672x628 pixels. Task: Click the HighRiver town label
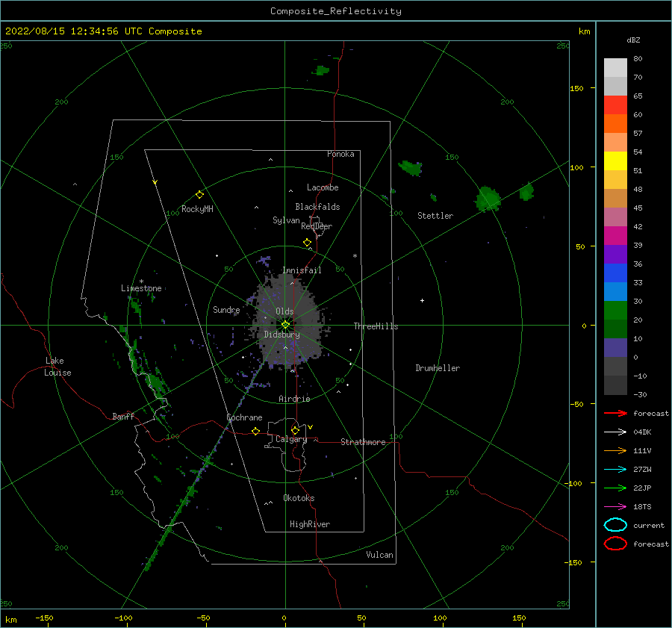click(x=310, y=524)
